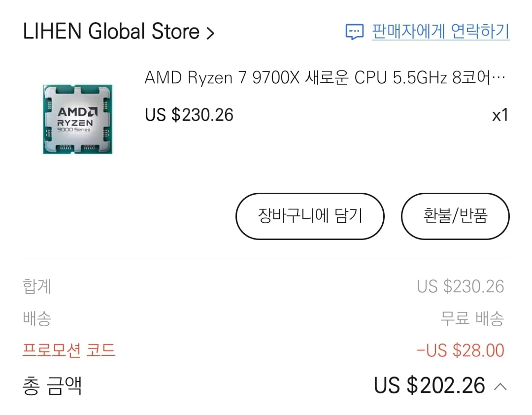Open the AMD Ryzen CPU product thumbnail
532x415 pixels.
[78, 119]
